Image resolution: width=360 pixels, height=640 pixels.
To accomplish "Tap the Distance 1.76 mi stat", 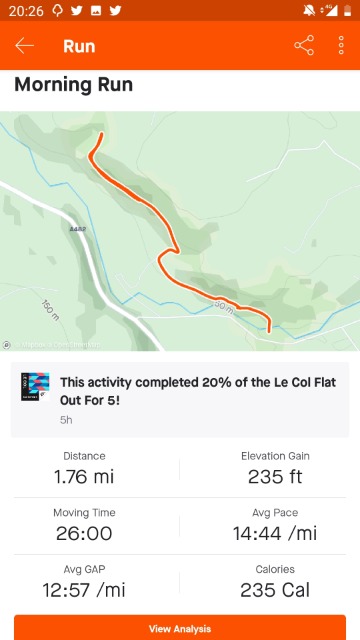I will click(84, 469).
